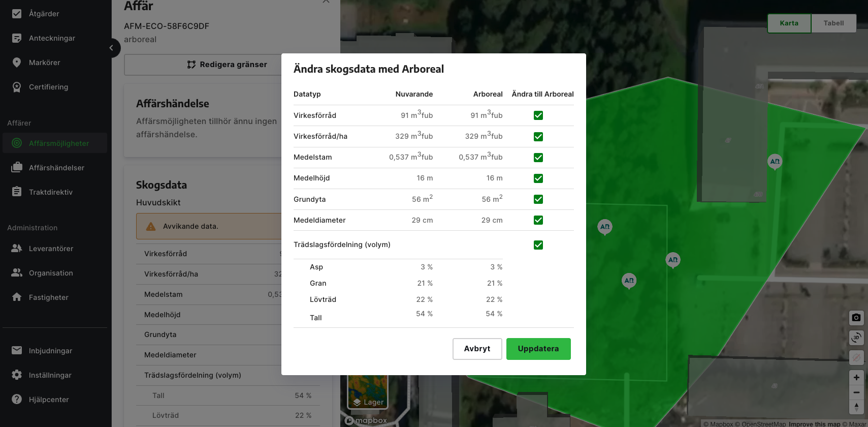Screen dimensions: 868x427
Task: Open Affärshändelser briefcase icon
Action: (x=17, y=167)
